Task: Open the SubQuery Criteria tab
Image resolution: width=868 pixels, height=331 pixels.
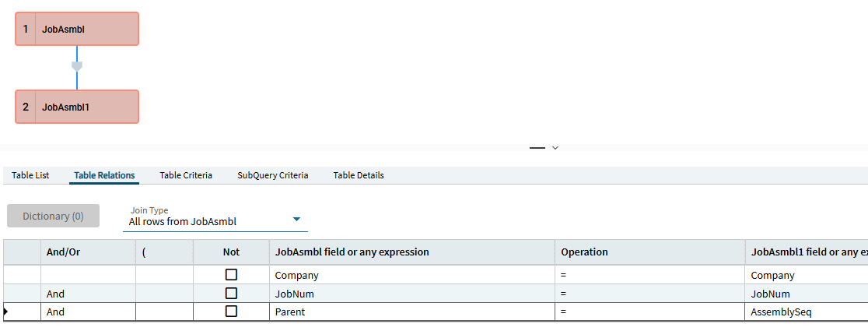Action: point(273,175)
